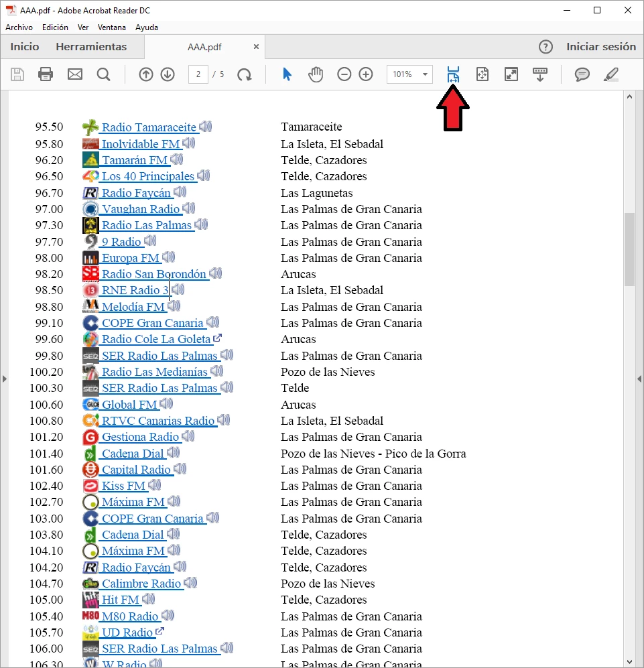Open the Tamarán FM link
This screenshot has height=668, width=644.
[135, 159]
